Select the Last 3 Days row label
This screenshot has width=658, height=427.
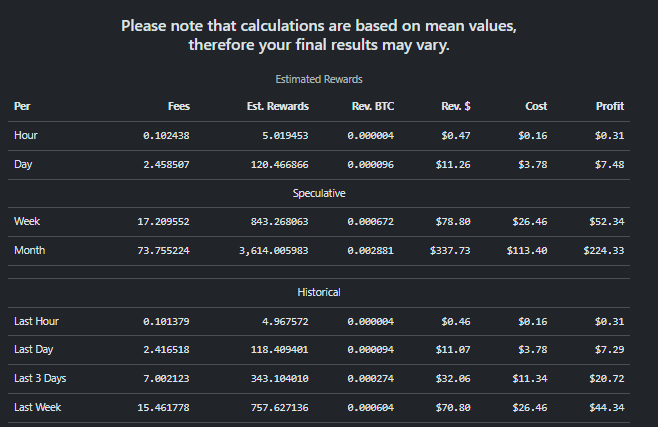pos(40,378)
